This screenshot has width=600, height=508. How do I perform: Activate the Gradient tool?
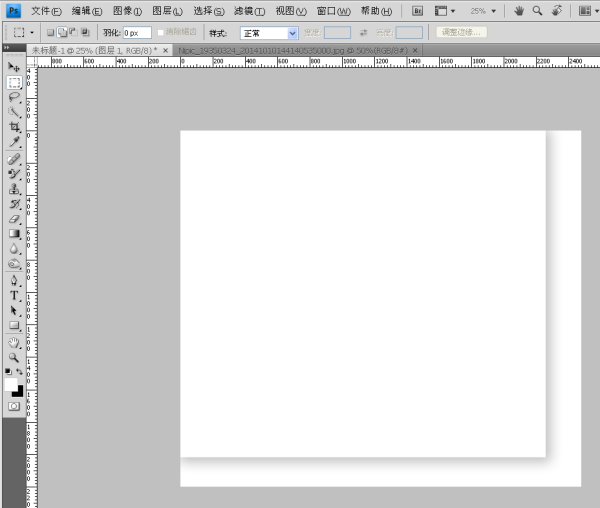click(x=14, y=233)
